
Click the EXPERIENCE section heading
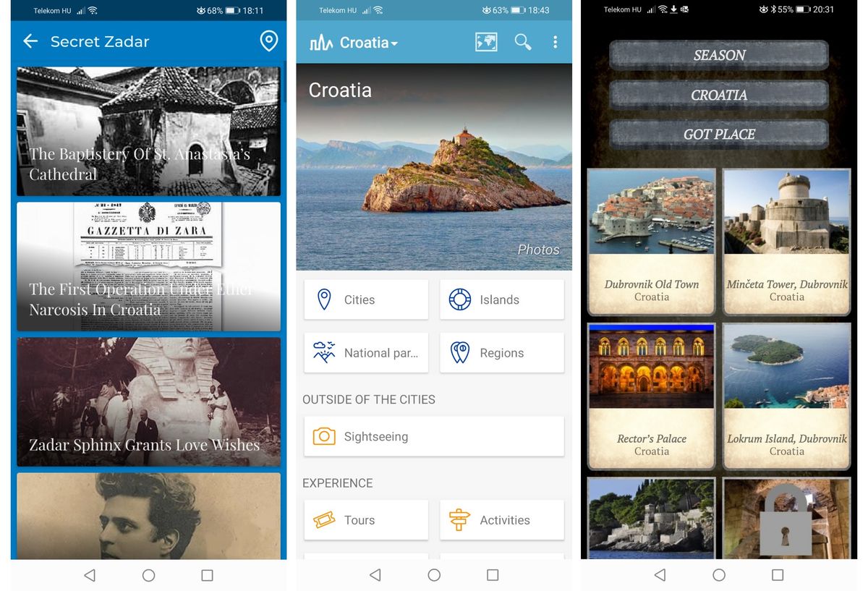338,483
